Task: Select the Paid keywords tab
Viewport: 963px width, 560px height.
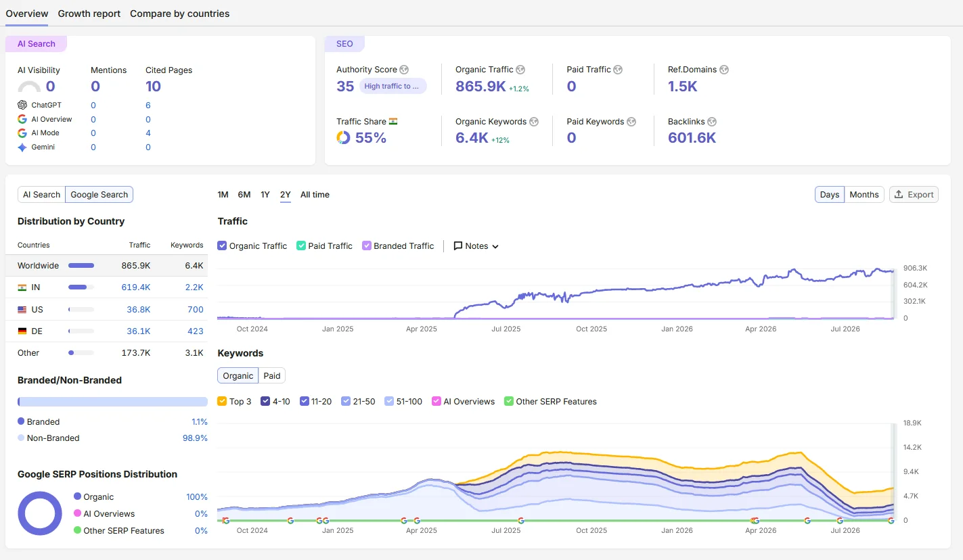Action: click(272, 376)
